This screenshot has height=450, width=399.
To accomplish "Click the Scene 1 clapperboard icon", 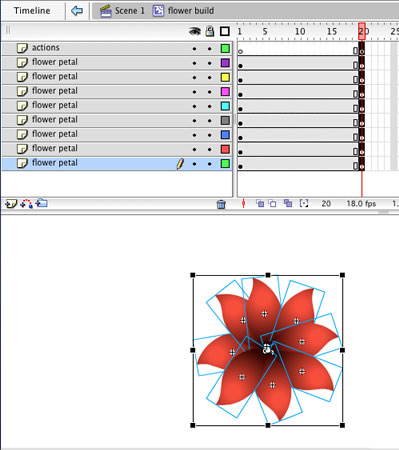I will (106, 11).
